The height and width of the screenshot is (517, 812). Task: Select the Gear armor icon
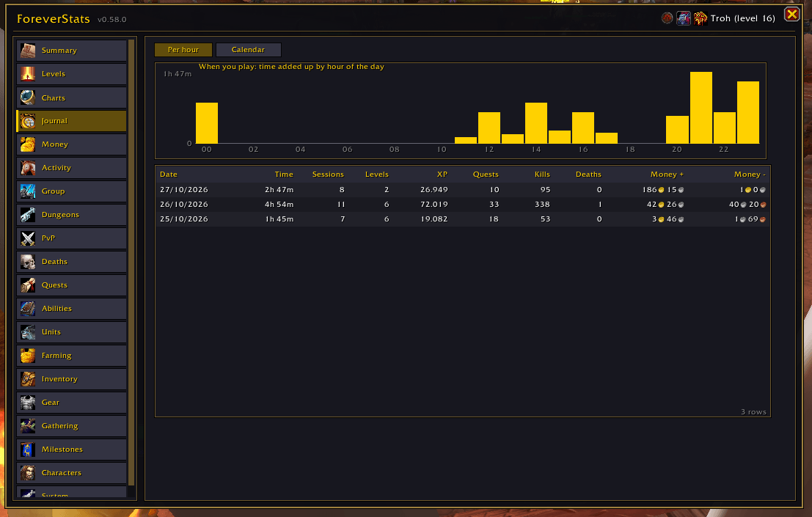[x=28, y=403]
